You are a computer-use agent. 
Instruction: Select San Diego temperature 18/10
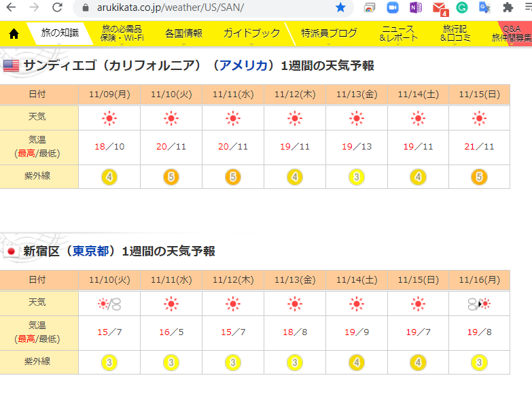coord(109,147)
